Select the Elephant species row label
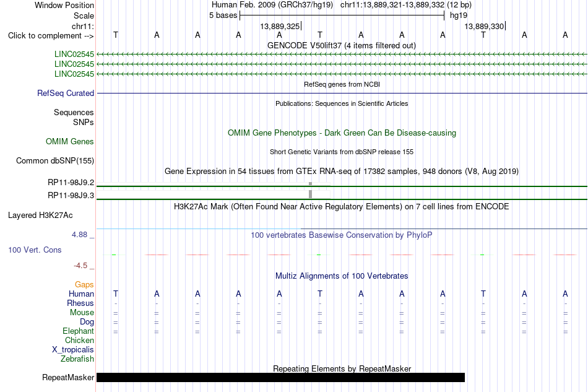588x392 pixels. pyautogui.click(x=78, y=331)
